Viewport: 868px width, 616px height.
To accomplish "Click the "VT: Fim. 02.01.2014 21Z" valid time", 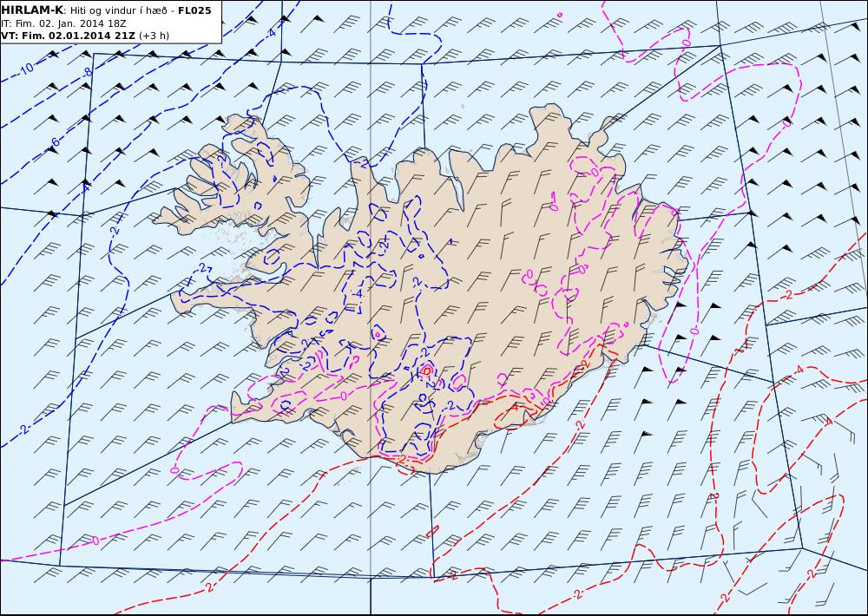I will [68, 36].
